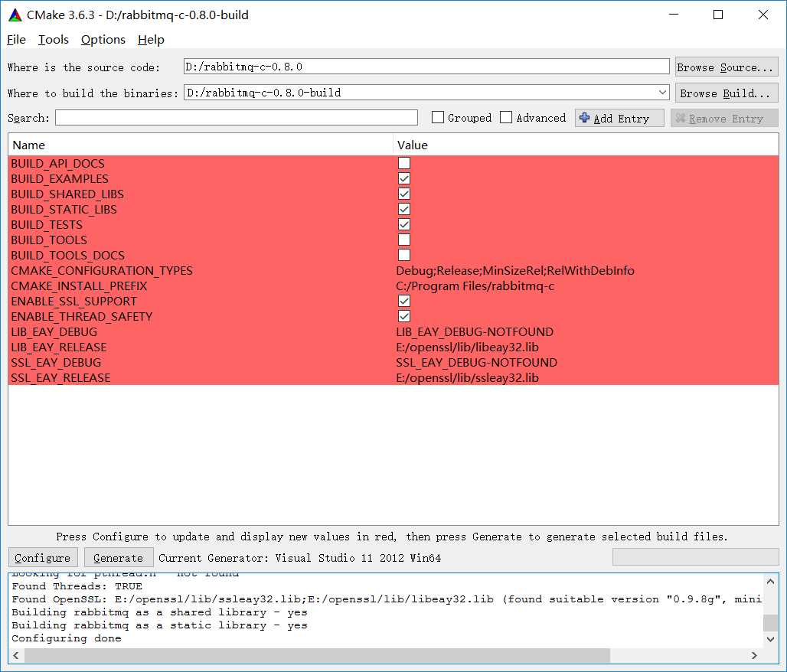The image size is (787, 672).
Task: Enable the BUILD_TOOLS_DOCS checkbox
Action: click(x=404, y=255)
